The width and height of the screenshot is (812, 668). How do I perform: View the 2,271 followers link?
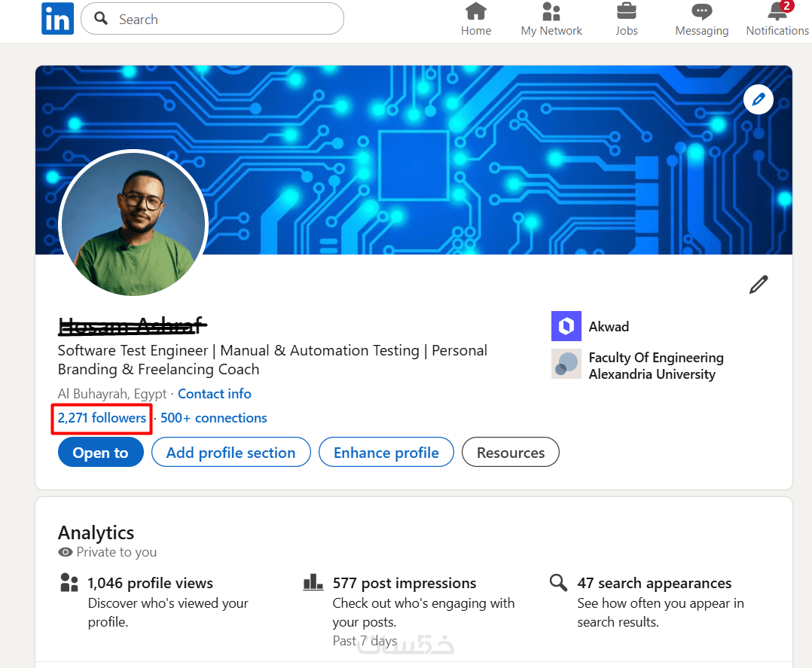click(102, 418)
